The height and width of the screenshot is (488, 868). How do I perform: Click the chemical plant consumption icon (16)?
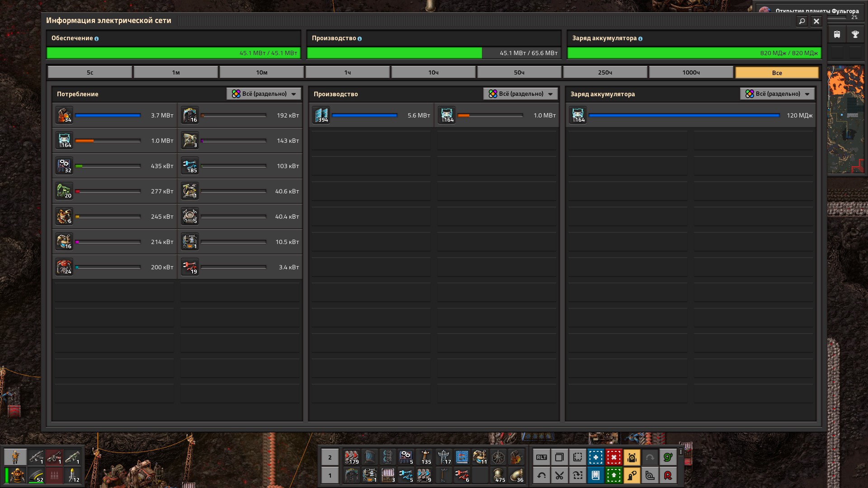(64, 242)
